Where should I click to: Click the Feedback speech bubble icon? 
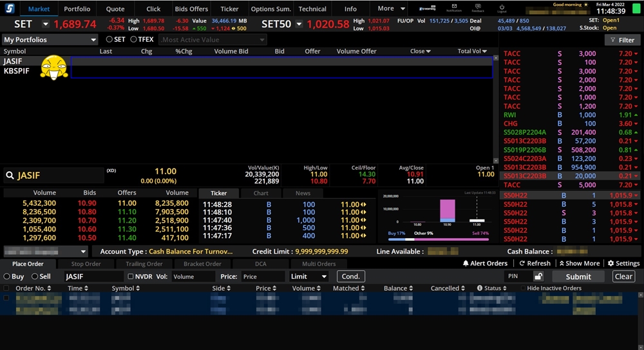[x=477, y=7]
